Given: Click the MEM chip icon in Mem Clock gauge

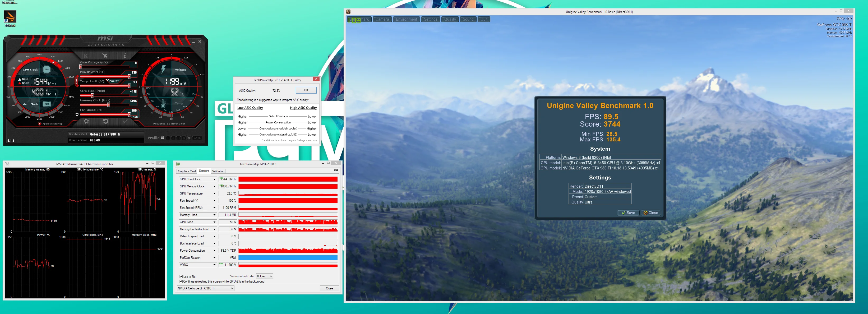Looking at the screenshot, I should pos(47,104).
